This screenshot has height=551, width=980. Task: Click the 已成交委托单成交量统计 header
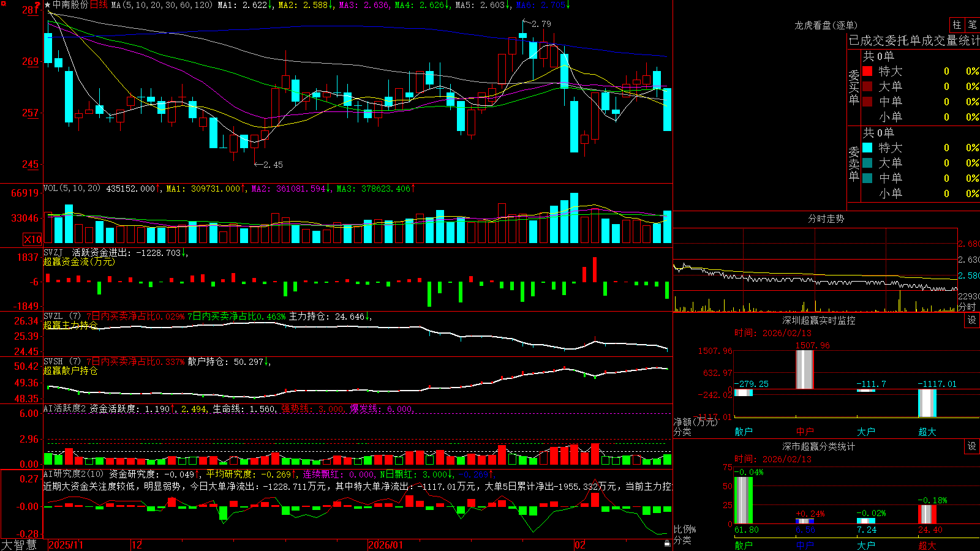pos(914,40)
